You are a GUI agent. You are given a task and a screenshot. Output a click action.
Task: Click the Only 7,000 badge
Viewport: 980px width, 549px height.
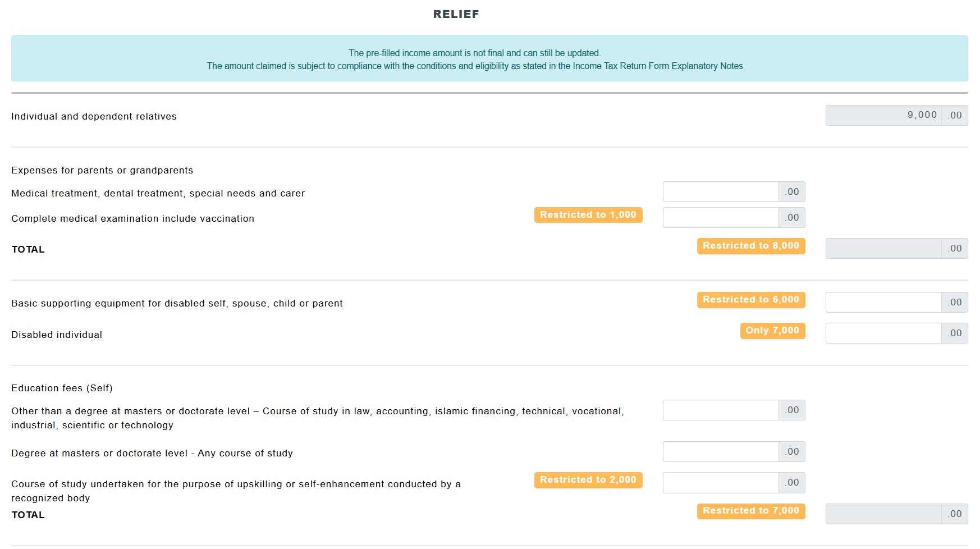pyautogui.click(x=772, y=331)
